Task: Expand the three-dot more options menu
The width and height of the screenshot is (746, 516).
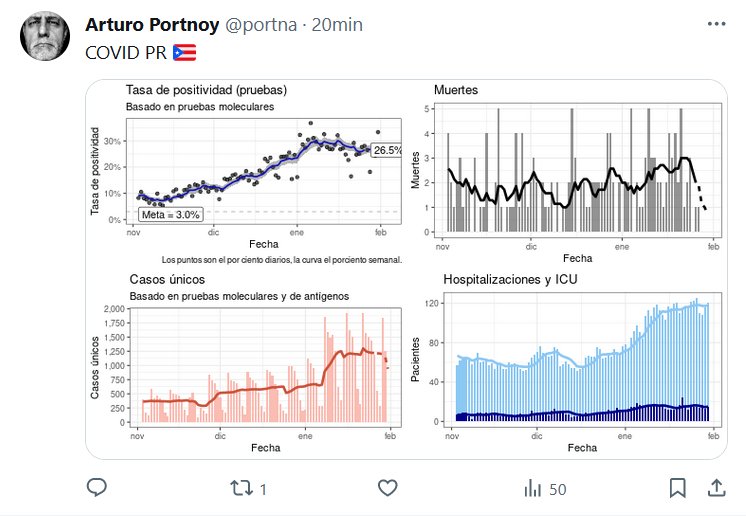Action: click(x=717, y=24)
